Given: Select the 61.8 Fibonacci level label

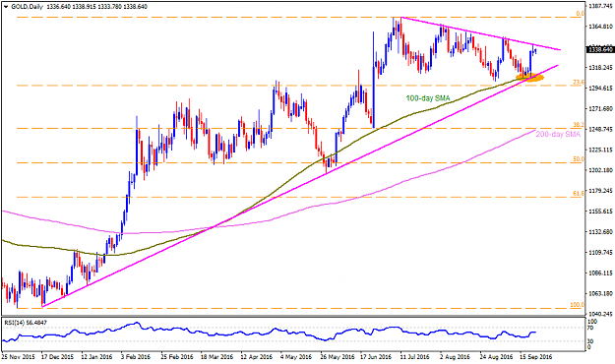Looking at the screenshot, I should 580,194.
